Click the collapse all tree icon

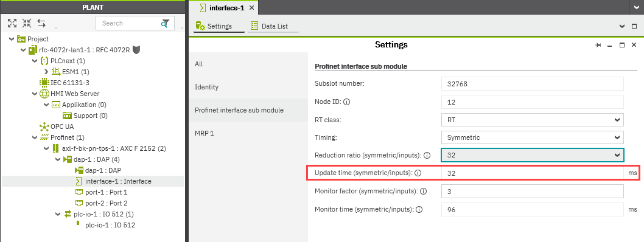click(x=27, y=23)
